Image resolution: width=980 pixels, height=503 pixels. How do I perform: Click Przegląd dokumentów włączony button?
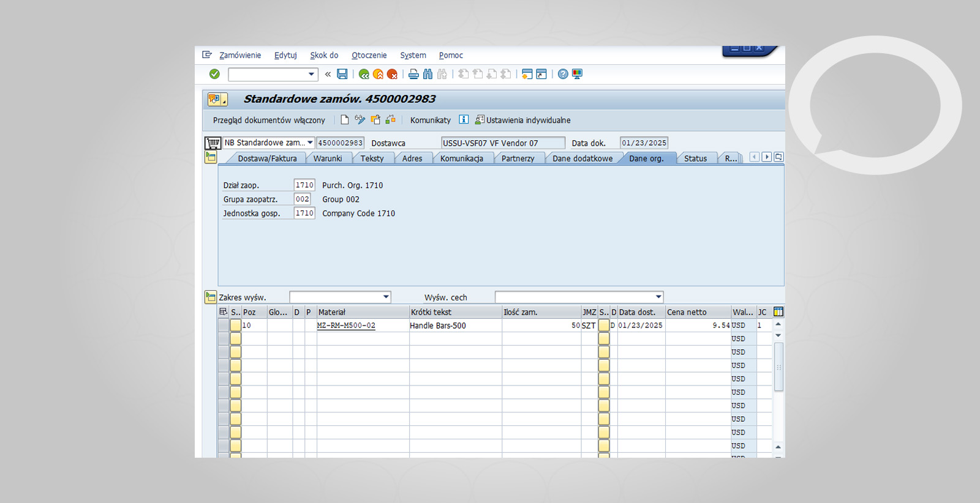tap(269, 121)
